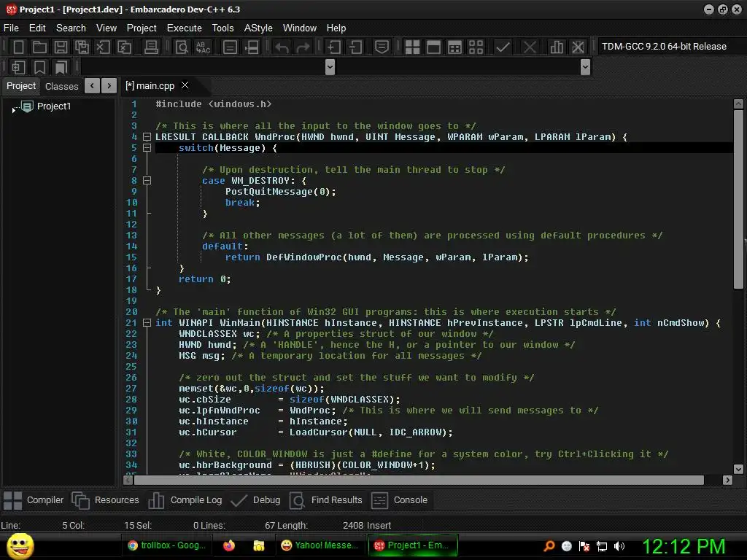Switch to the Classes side tab

pos(61,86)
